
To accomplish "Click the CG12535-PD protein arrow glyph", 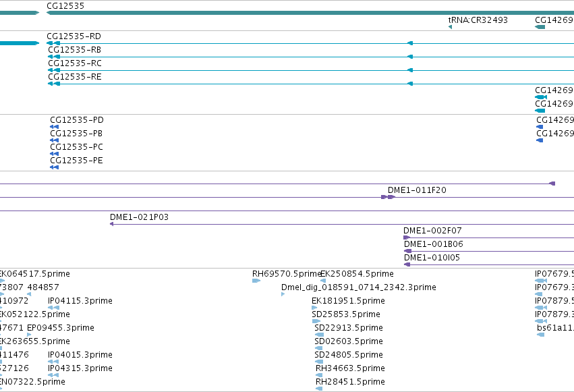I will pyautogui.click(x=54, y=127).
